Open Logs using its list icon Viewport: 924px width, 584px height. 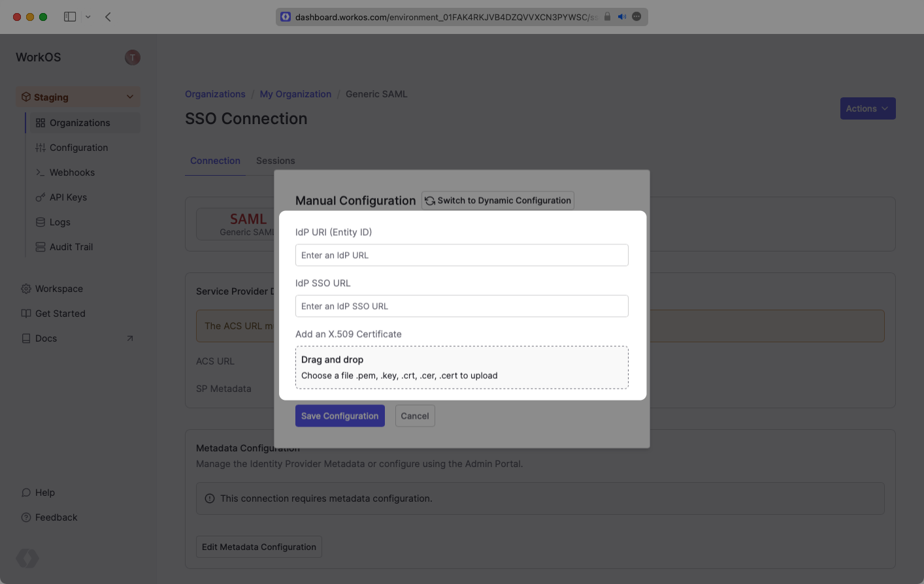[39, 221]
